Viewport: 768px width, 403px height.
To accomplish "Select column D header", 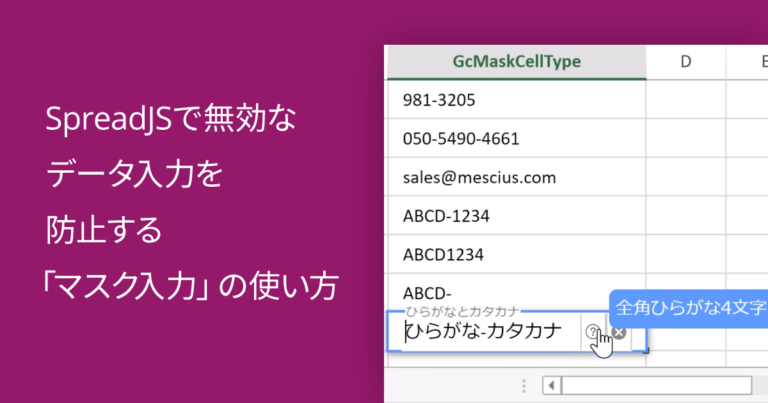I will [x=686, y=62].
